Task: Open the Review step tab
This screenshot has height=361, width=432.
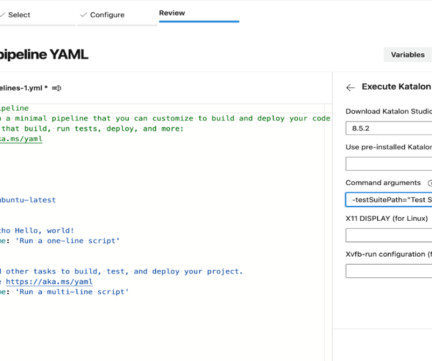Action: [172, 13]
